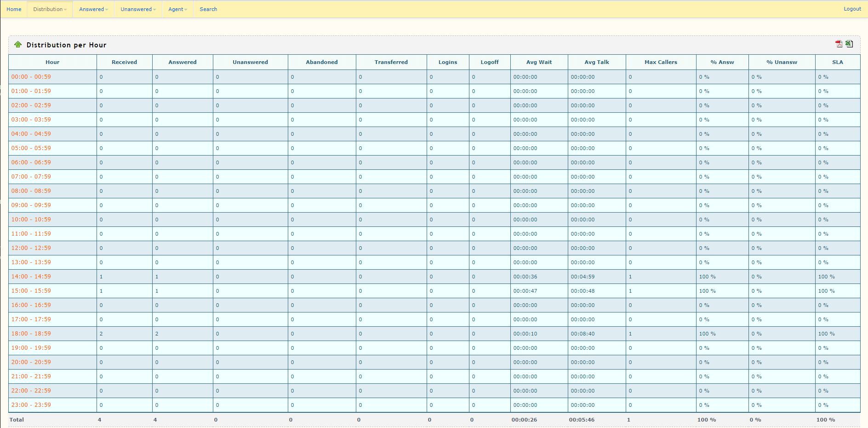This screenshot has width=868, height=428.
Task: Click the SLA column header
Action: coord(837,62)
